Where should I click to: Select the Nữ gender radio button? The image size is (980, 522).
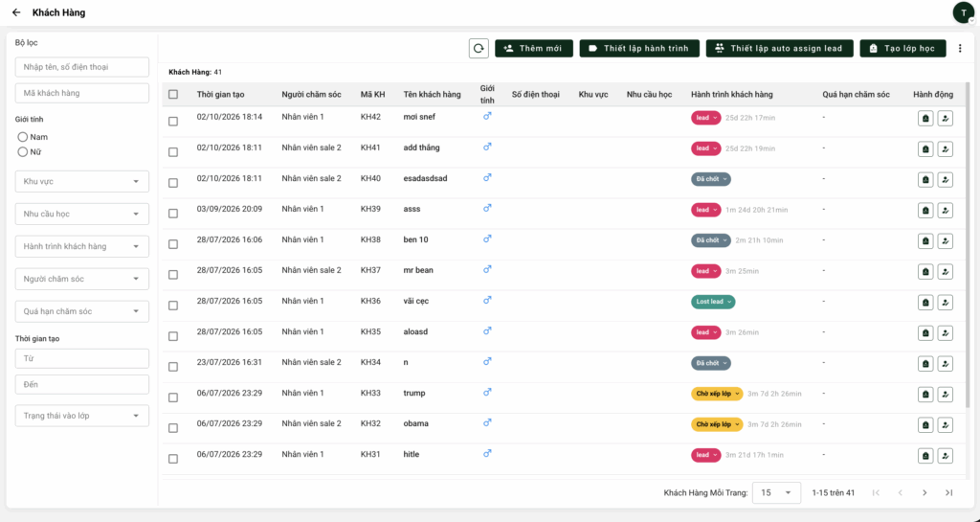[x=23, y=151]
